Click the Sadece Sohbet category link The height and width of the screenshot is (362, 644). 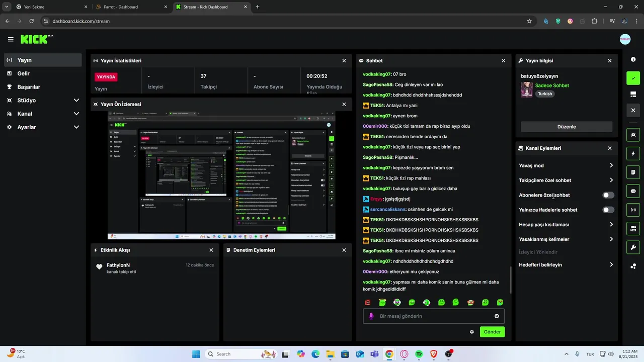point(552,85)
